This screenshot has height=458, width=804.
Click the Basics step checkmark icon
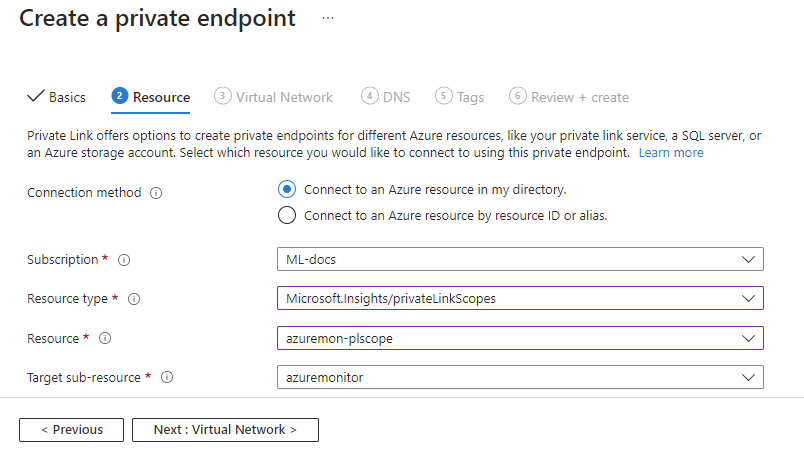pos(36,97)
